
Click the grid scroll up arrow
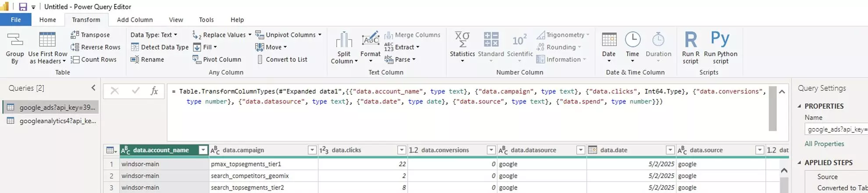tap(784, 170)
